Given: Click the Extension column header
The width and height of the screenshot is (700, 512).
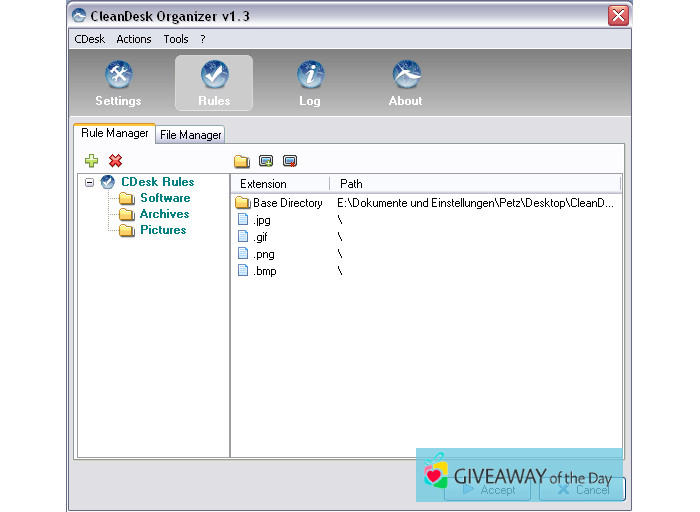Looking at the screenshot, I should 264,184.
